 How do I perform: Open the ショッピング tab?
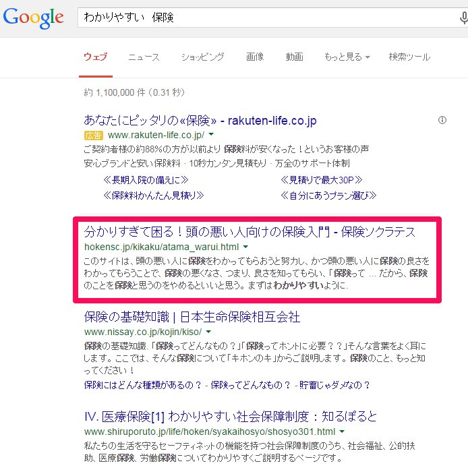(203, 57)
